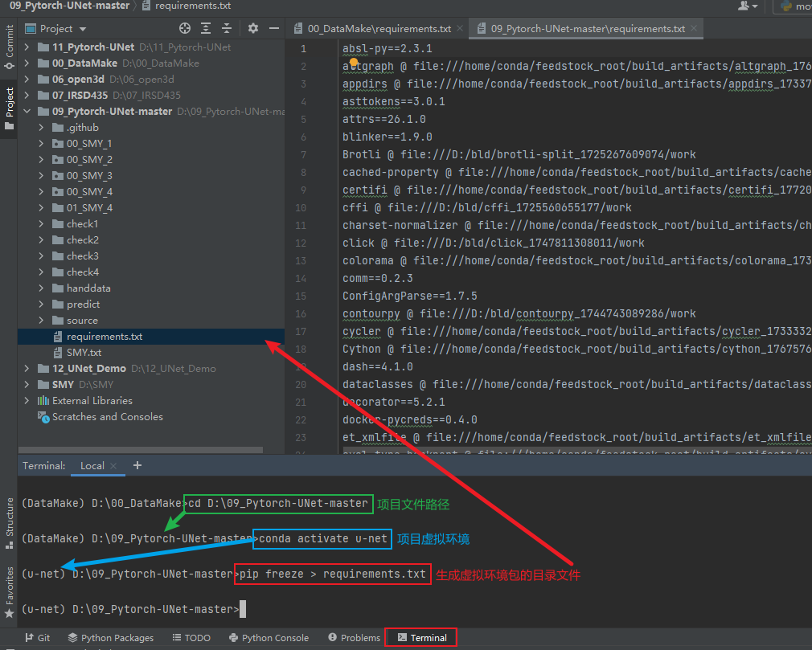Select the 00_SMY_2 folder
This screenshot has height=650, width=812.
pos(89,159)
